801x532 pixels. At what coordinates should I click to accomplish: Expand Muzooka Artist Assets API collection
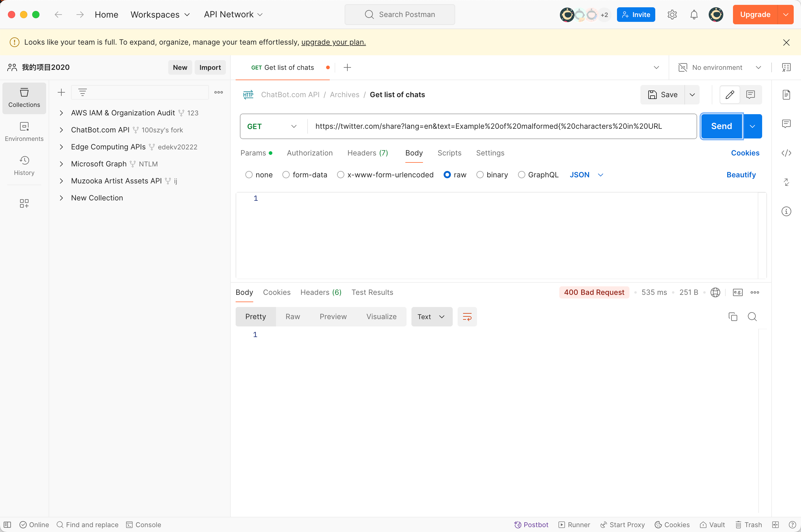(x=61, y=181)
